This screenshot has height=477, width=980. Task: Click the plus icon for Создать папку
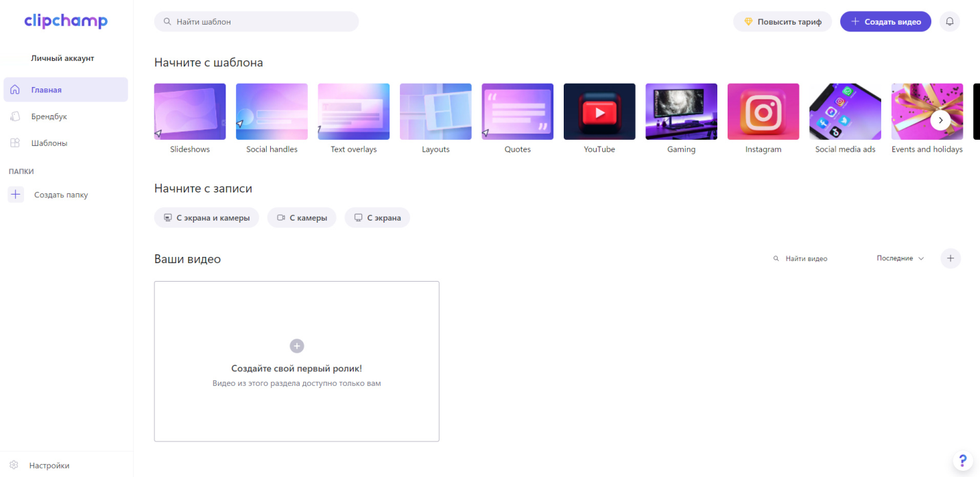pos(16,195)
